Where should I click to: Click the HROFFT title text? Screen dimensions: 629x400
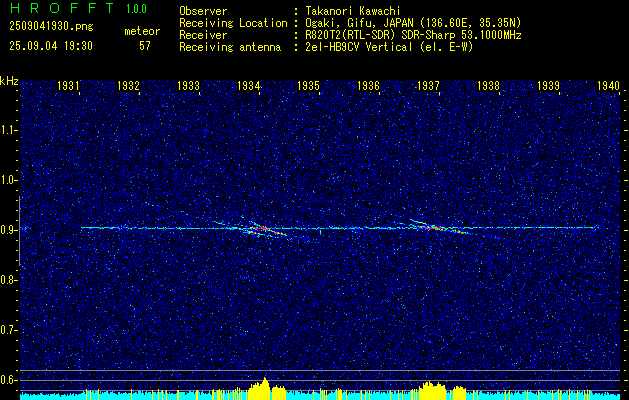pyautogui.click(x=61, y=8)
